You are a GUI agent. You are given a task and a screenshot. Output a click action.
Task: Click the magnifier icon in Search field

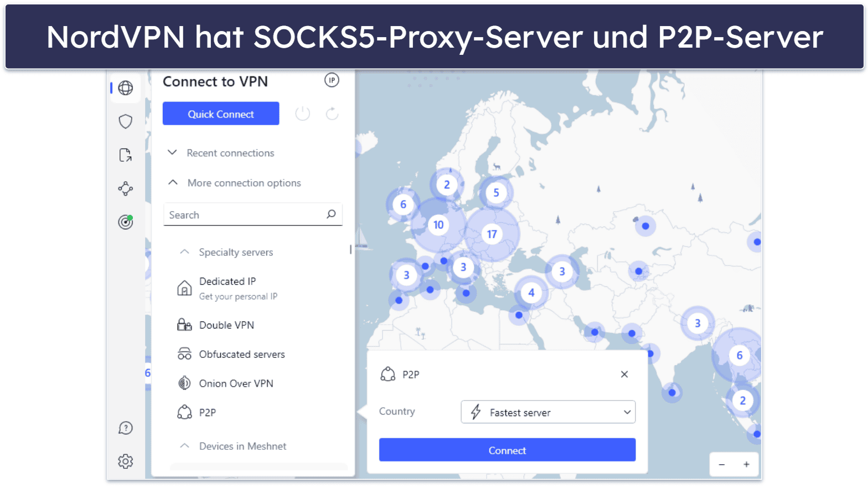click(x=331, y=214)
